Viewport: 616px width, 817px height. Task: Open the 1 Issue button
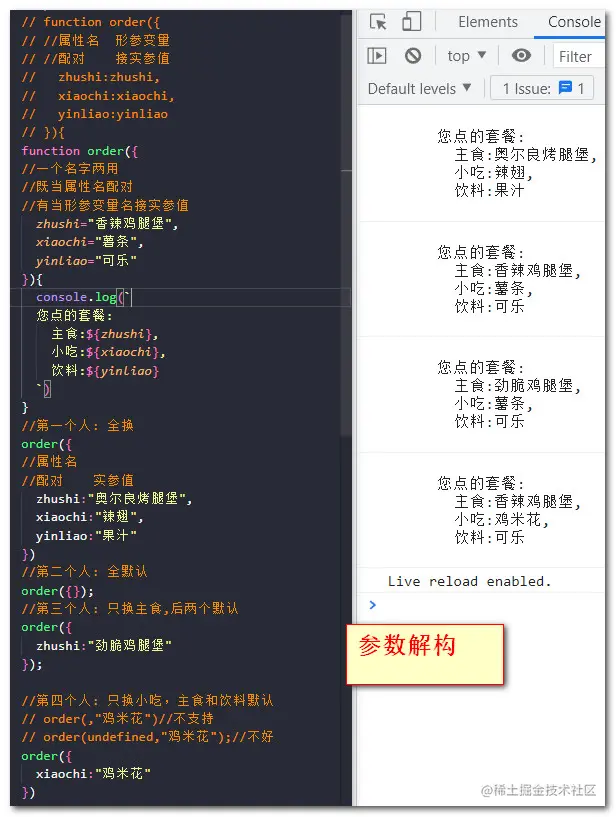[542, 89]
